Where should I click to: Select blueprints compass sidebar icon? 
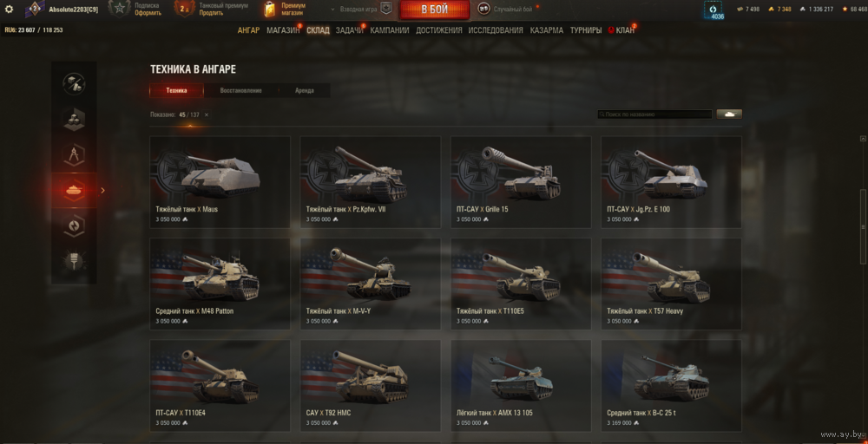[x=74, y=155]
